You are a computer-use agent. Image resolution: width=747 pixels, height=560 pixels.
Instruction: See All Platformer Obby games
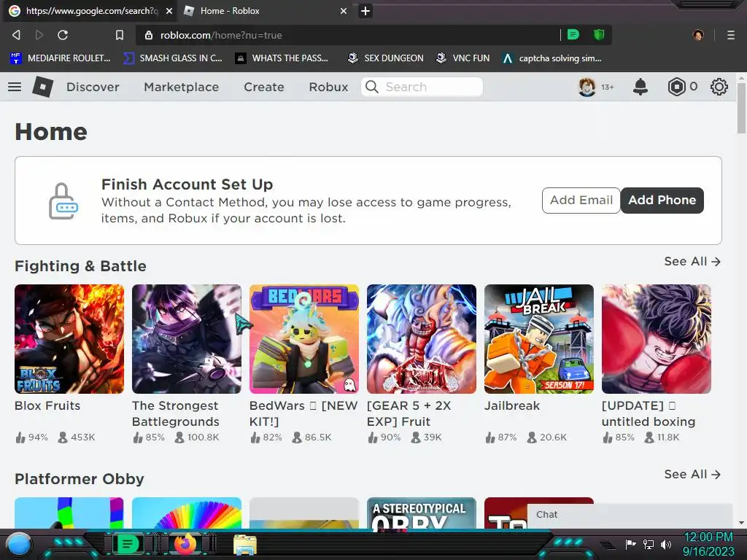pos(693,474)
